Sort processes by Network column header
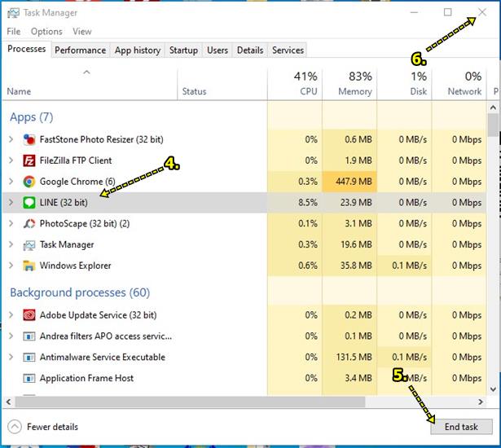 point(459,85)
